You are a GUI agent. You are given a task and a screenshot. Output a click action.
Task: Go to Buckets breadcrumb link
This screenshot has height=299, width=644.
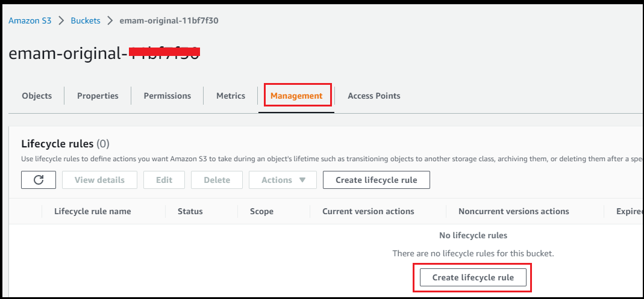[x=86, y=20]
